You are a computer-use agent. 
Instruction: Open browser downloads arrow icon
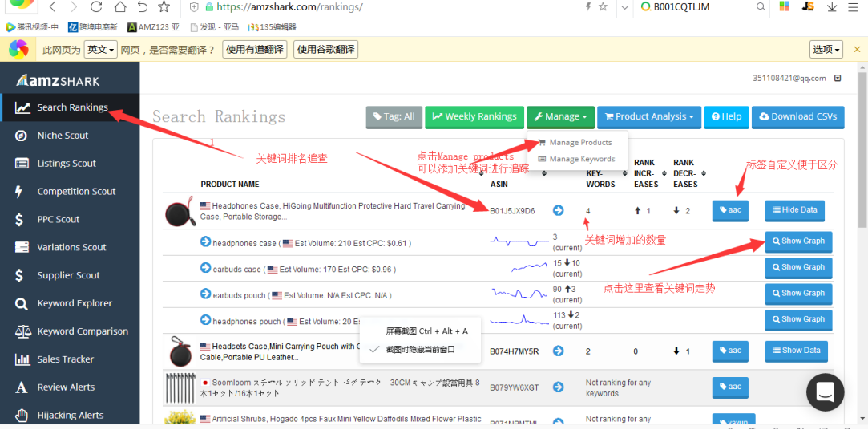[831, 6]
